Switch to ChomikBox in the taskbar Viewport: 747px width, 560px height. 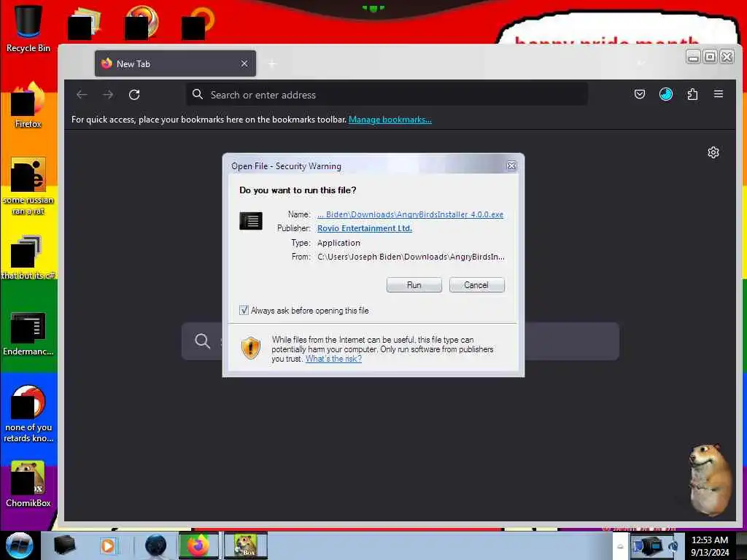click(x=245, y=545)
